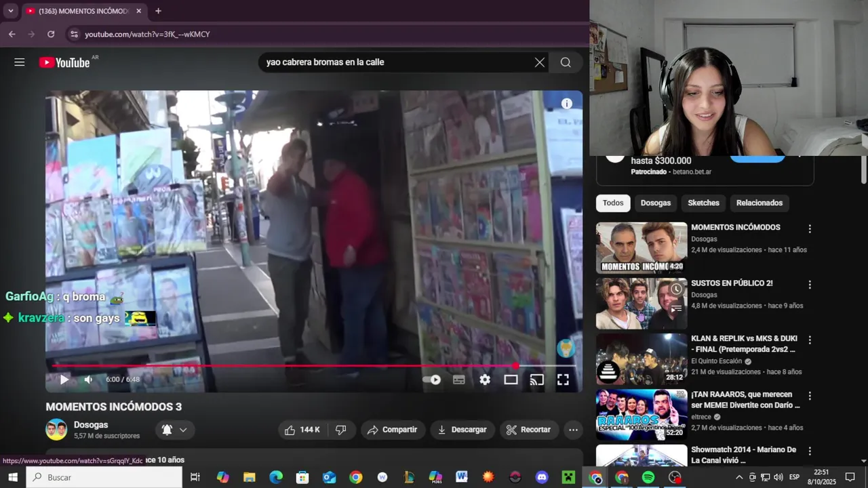Click the Compartir button
The height and width of the screenshot is (488, 868).
393,430
